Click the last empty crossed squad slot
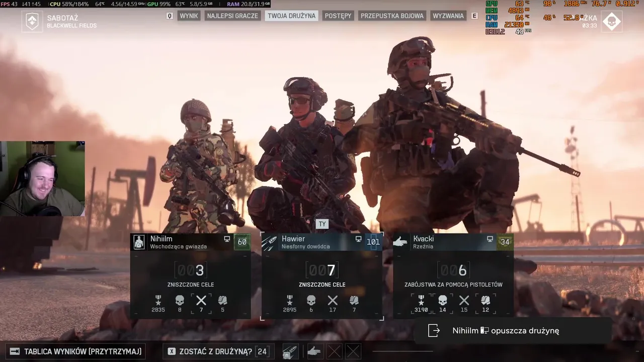 pos(353,351)
